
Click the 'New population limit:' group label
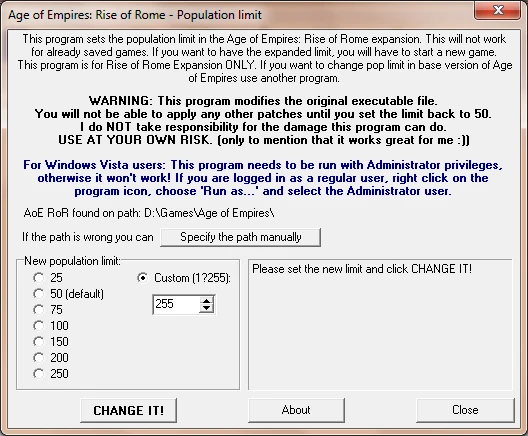click(x=72, y=261)
